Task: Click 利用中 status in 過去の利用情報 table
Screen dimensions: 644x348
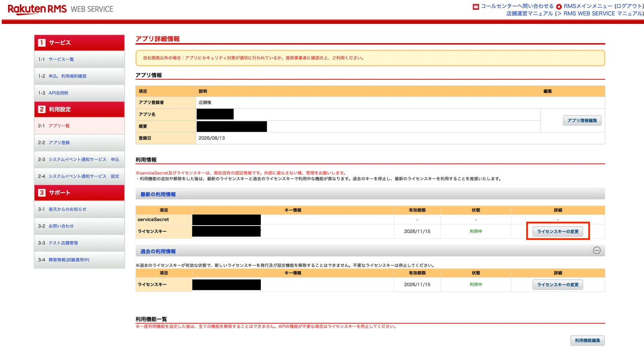Action: 476,285
